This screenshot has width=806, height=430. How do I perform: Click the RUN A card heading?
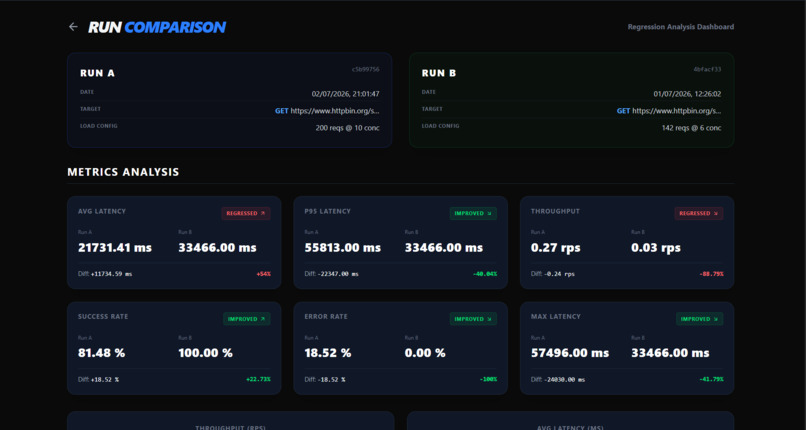click(x=97, y=73)
